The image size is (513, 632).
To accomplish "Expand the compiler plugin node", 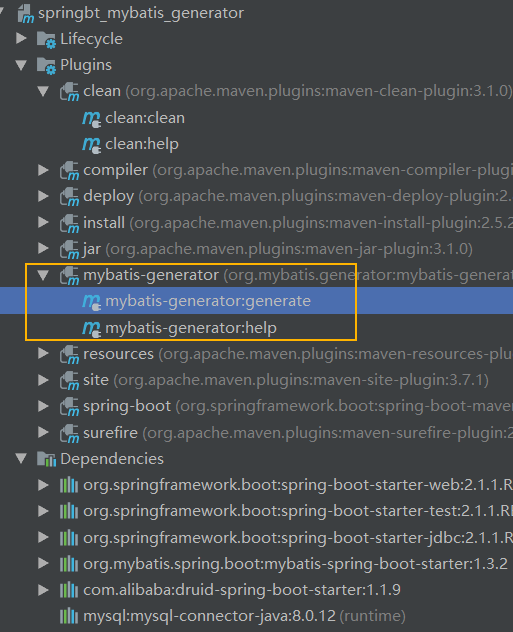I will point(44,170).
